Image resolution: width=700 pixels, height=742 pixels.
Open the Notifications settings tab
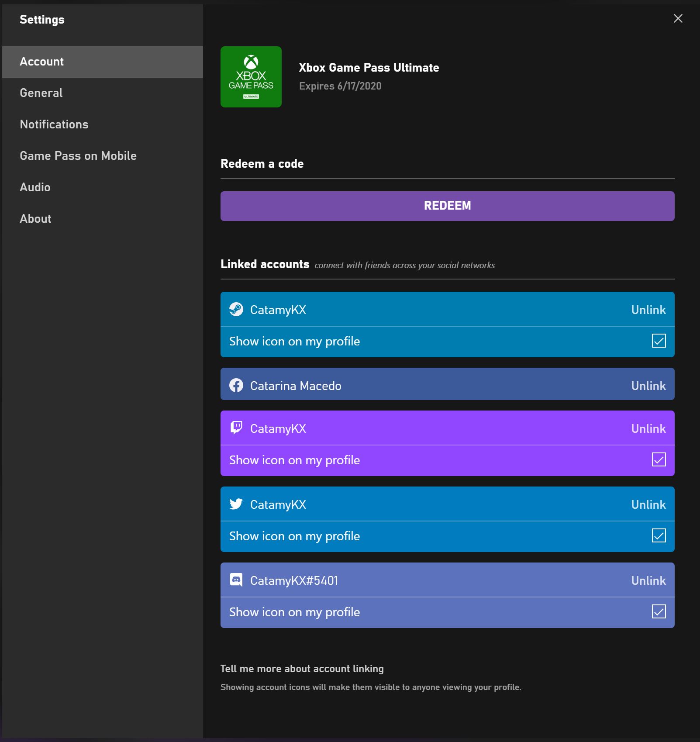[x=103, y=124]
